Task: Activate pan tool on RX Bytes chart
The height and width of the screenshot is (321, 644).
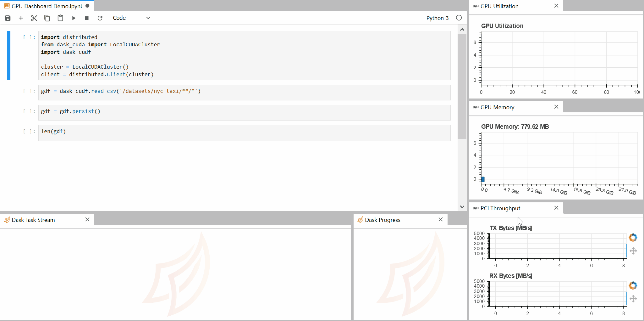Action: (x=633, y=299)
